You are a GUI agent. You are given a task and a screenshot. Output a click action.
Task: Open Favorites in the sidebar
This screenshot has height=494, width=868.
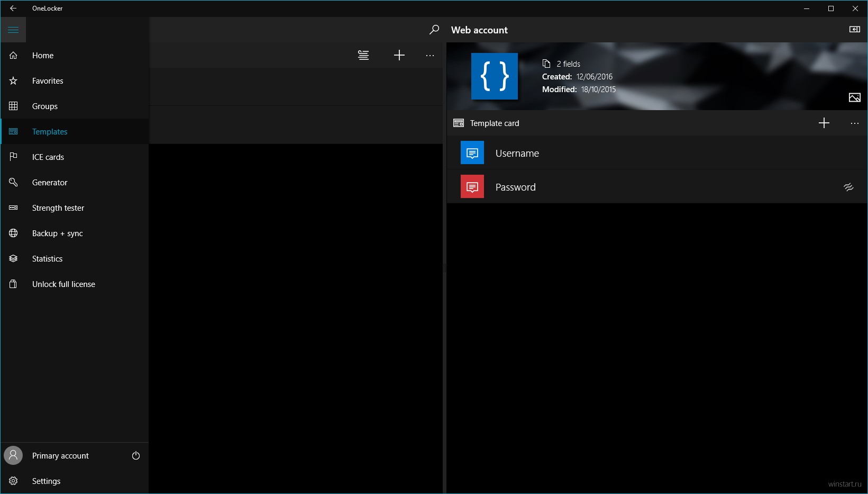pos(75,80)
